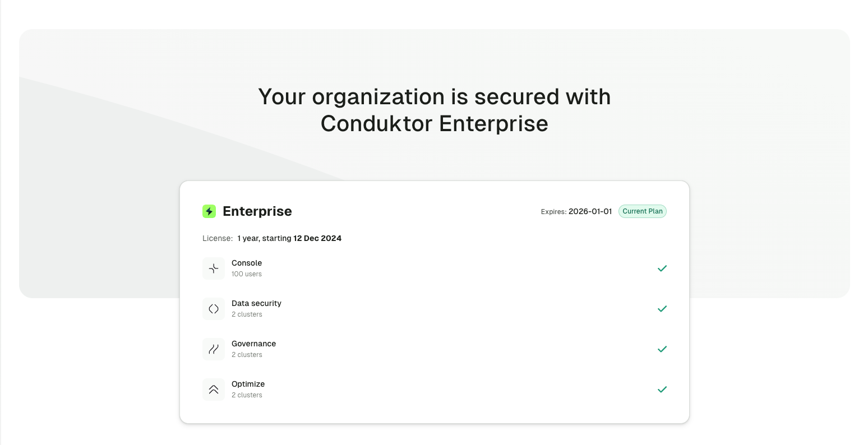Image resolution: width=868 pixels, height=445 pixels.
Task: Click the 'Expires:' label
Action: (553, 212)
